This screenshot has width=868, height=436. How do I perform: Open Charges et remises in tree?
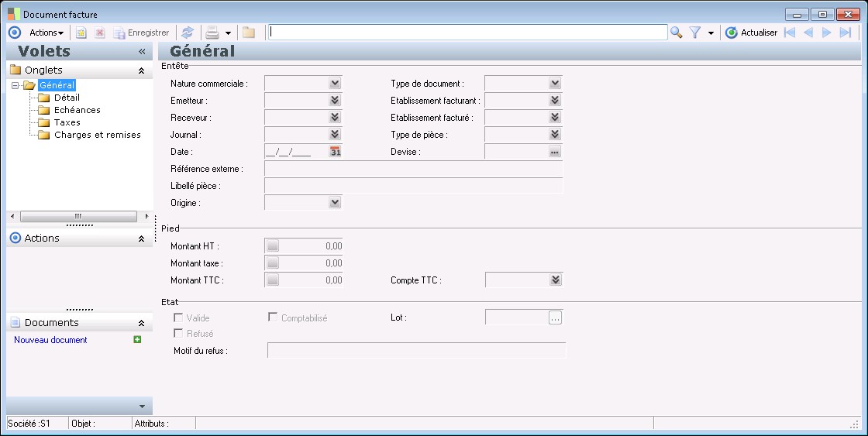pyautogui.click(x=98, y=135)
